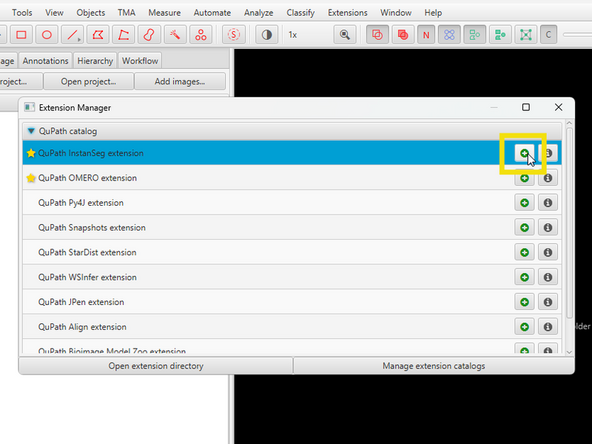Image resolution: width=592 pixels, height=444 pixels.
Task: Maximize the Extension Manager window
Action: click(x=526, y=108)
